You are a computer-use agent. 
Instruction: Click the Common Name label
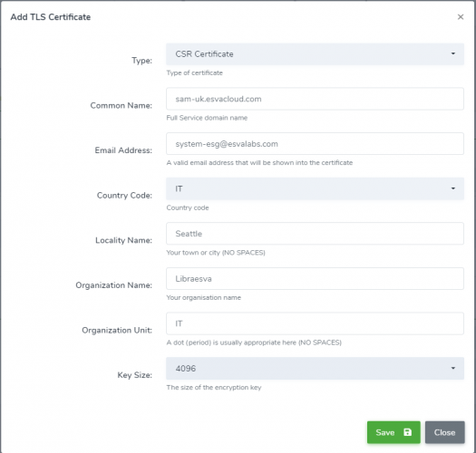(121, 106)
